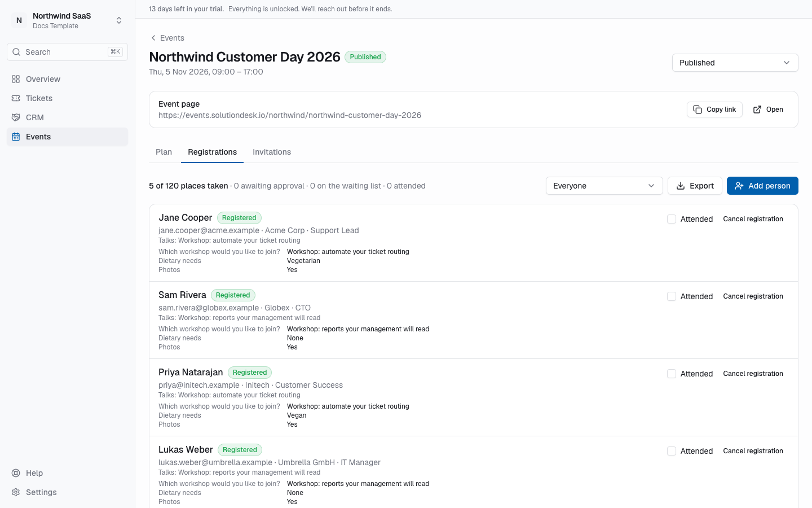Image resolution: width=812 pixels, height=508 pixels.
Task: Click the add-user icon in Add person
Action: point(739,186)
